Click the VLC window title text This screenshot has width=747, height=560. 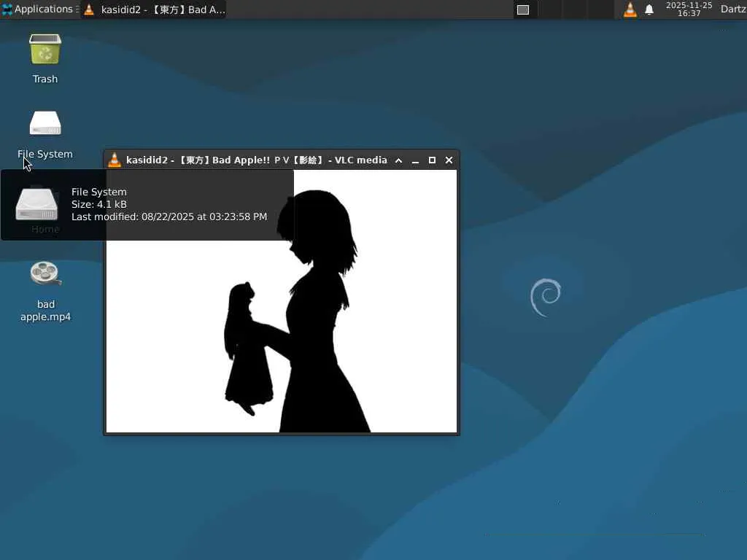tap(257, 160)
